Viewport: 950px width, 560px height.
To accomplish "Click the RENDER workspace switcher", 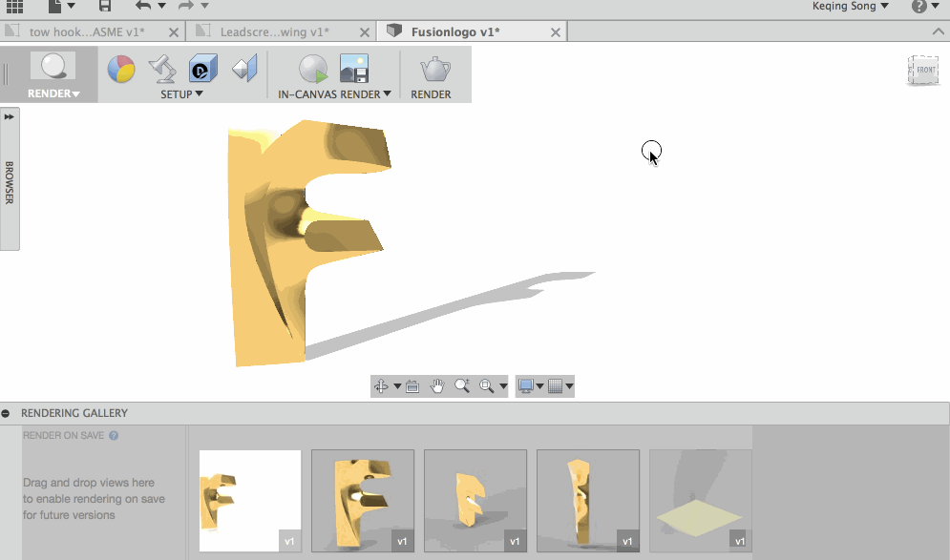I will (x=53, y=93).
